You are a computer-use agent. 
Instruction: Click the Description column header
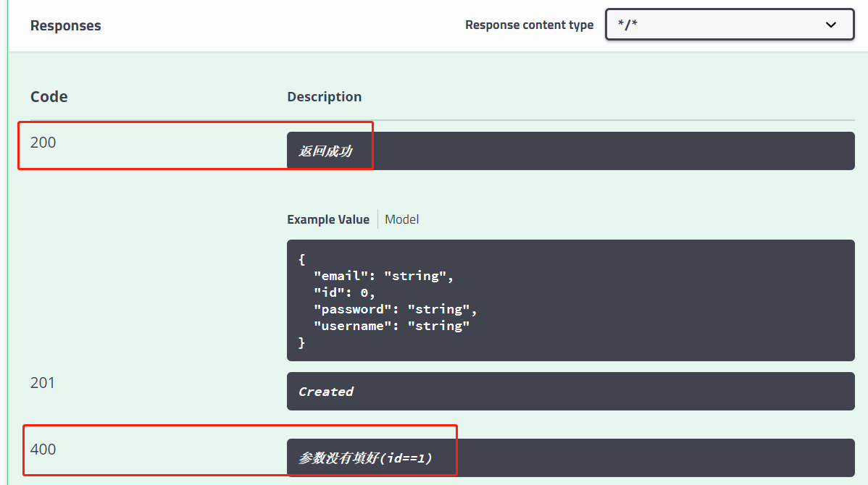coord(325,97)
